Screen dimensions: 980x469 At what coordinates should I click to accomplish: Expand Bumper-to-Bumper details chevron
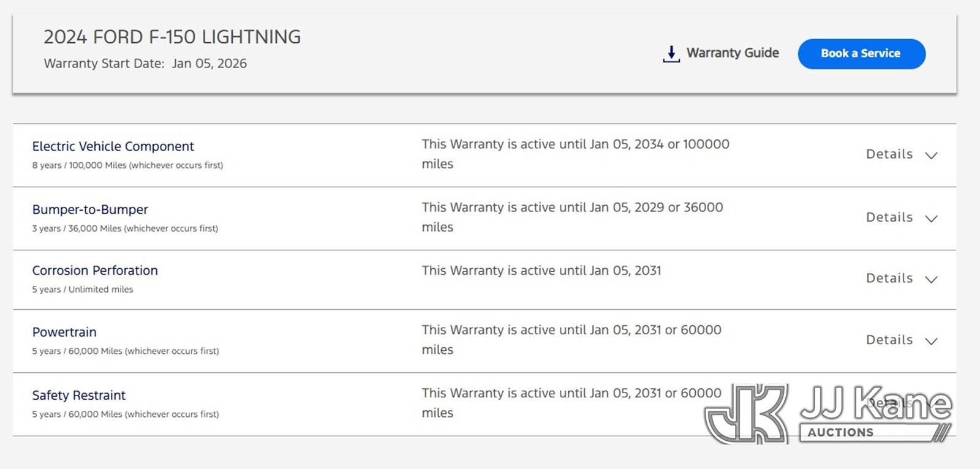pos(931,219)
